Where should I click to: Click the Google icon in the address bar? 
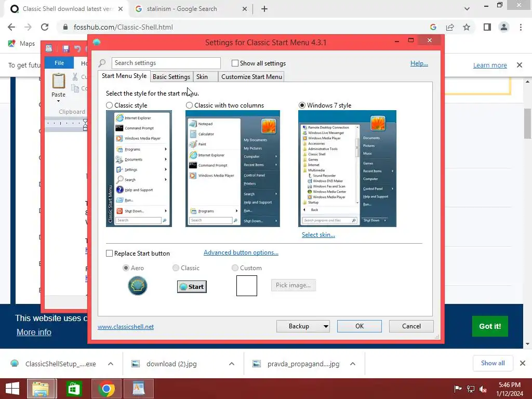[x=433, y=27]
